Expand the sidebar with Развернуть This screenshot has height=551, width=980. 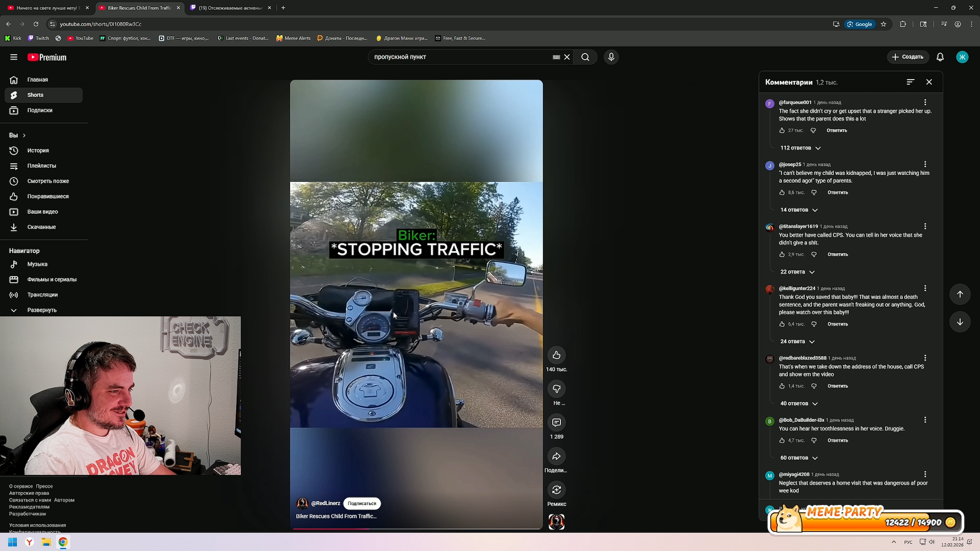(x=42, y=310)
